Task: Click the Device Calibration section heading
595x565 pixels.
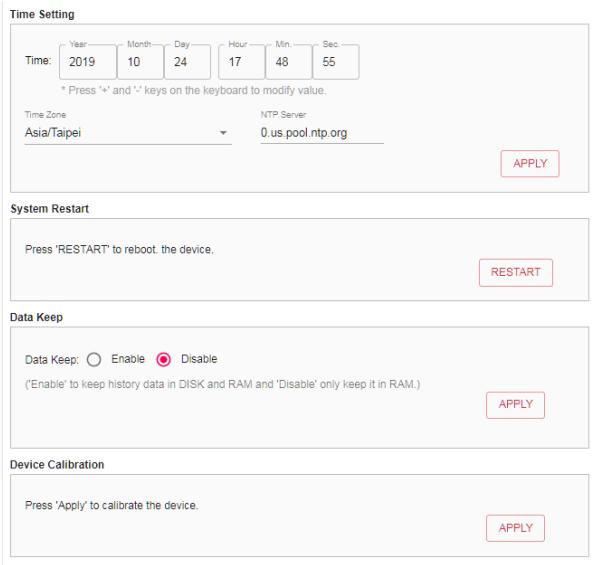Action: [x=57, y=465]
